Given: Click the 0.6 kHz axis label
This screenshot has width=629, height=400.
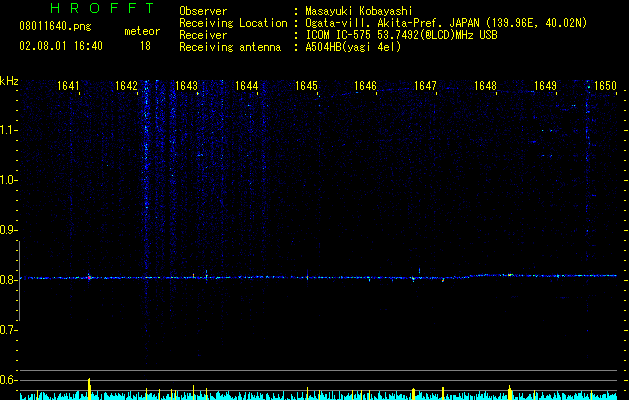Looking at the screenshot, I should [x=8, y=380].
